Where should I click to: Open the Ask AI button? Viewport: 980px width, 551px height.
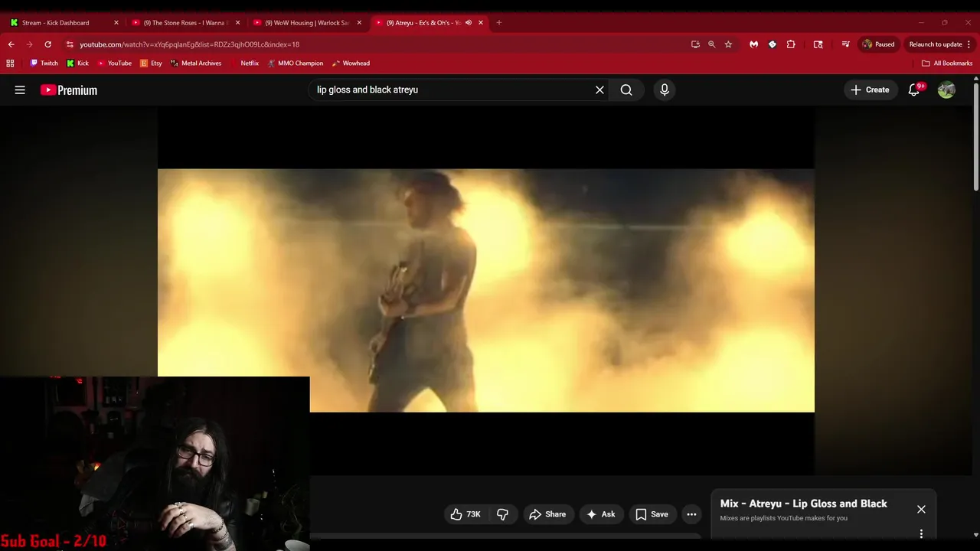601,514
